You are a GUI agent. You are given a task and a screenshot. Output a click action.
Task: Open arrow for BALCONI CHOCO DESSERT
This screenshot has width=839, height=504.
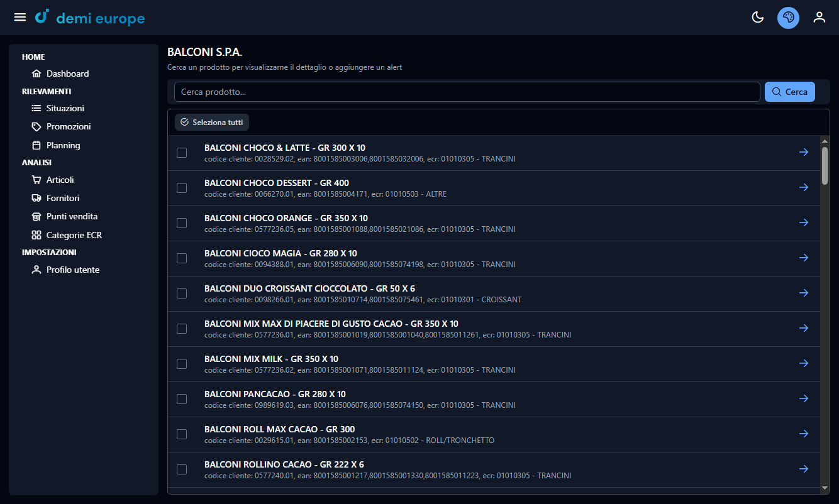coord(803,187)
